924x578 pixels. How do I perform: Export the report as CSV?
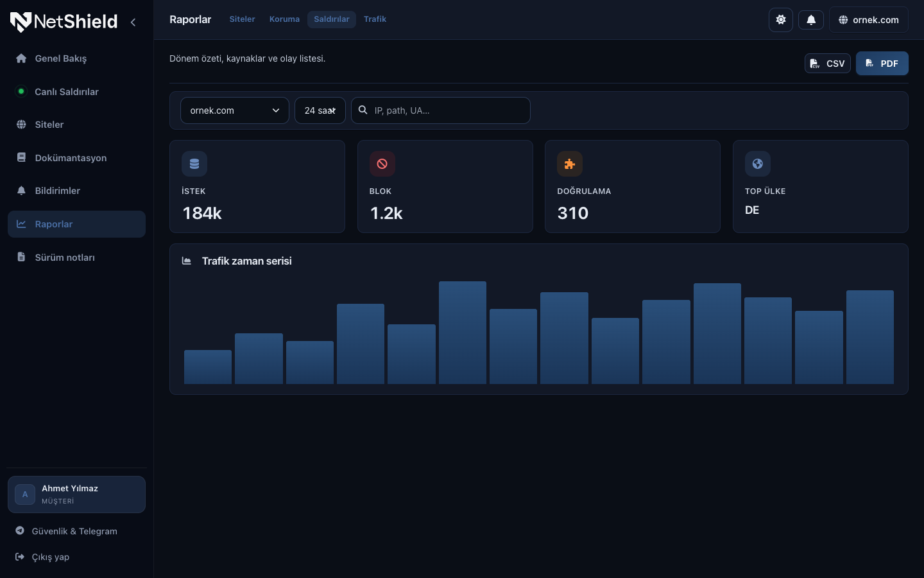[828, 64]
